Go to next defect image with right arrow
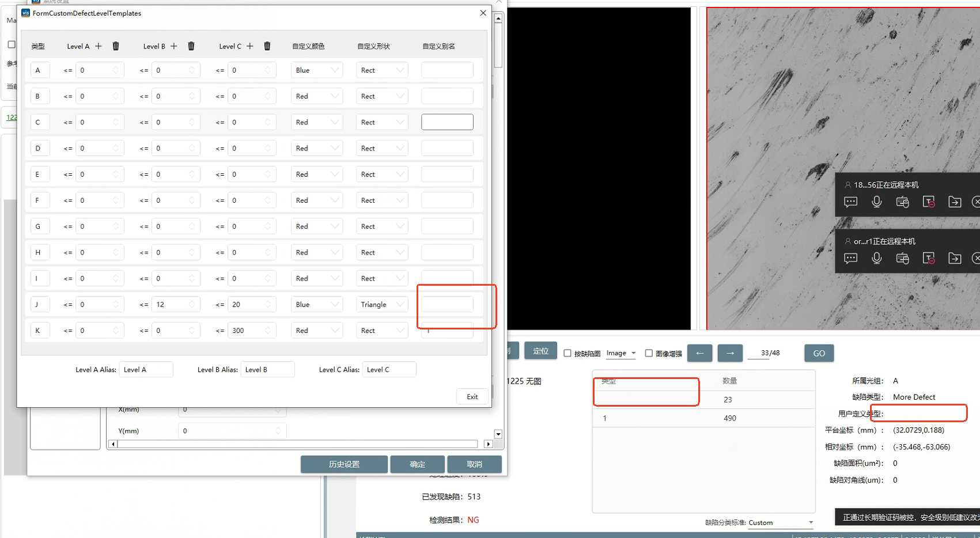Screen dimensions: 980x538 click(x=730, y=353)
